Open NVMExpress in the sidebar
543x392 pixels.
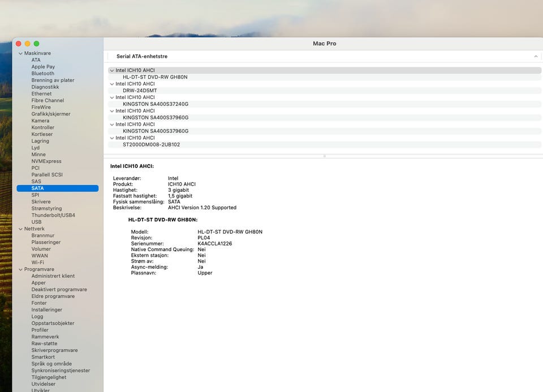point(46,161)
